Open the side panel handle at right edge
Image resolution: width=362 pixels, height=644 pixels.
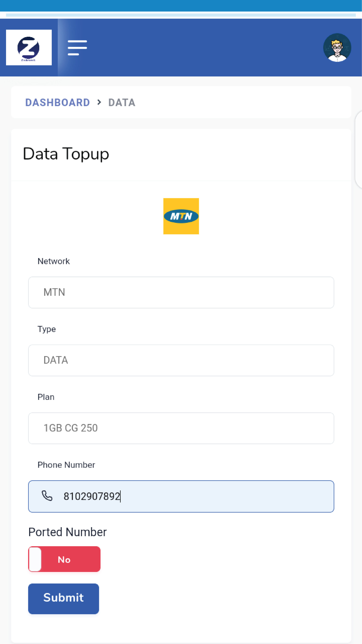point(359,150)
